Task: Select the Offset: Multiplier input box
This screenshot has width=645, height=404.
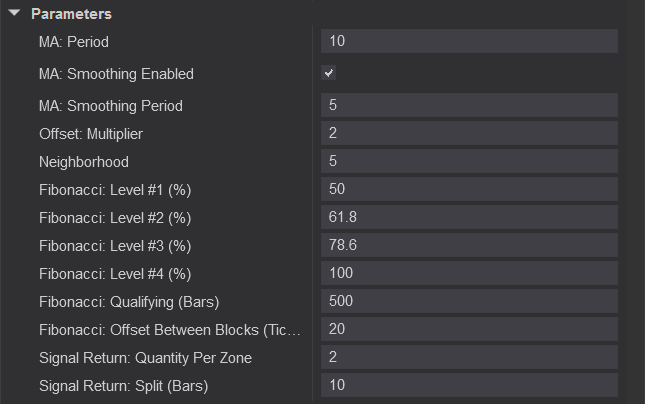Action: (x=469, y=133)
